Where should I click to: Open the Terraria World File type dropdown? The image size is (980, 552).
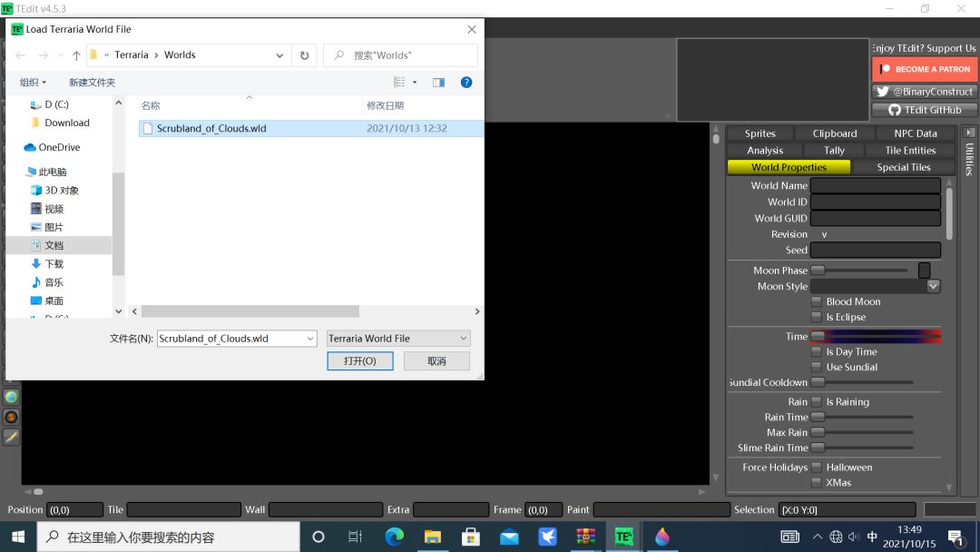[398, 339]
